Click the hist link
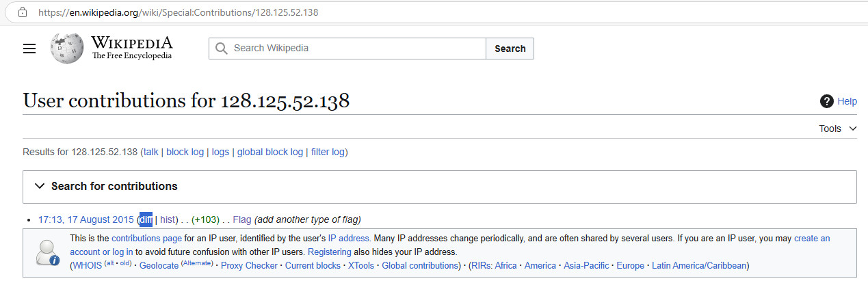The height and width of the screenshot is (283, 868). click(x=168, y=219)
